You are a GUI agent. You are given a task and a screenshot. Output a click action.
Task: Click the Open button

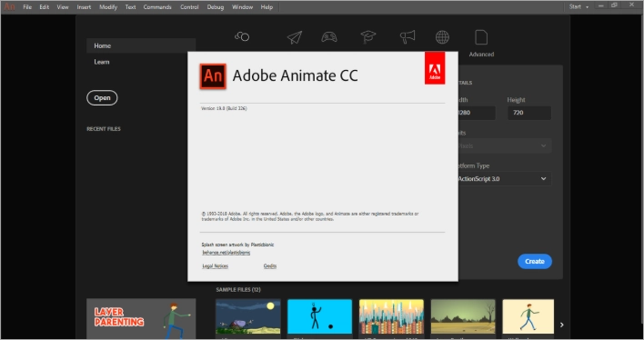click(x=102, y=98)
